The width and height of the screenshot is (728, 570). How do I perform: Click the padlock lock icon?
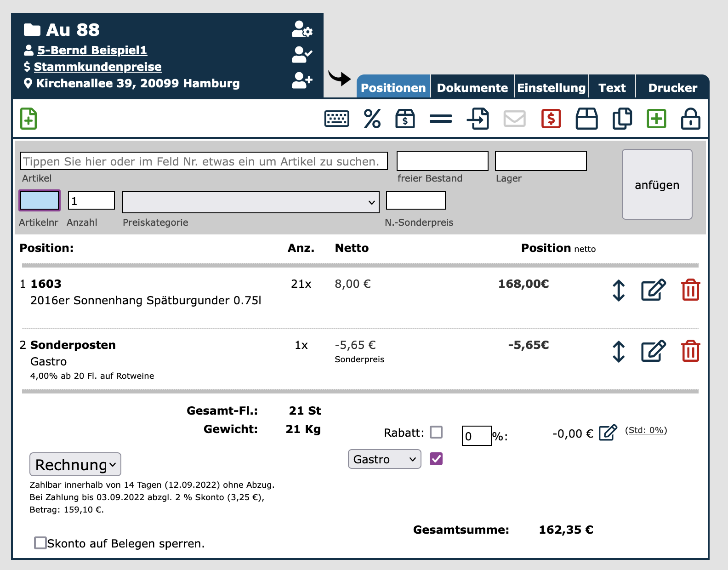[x=690, y=119]
